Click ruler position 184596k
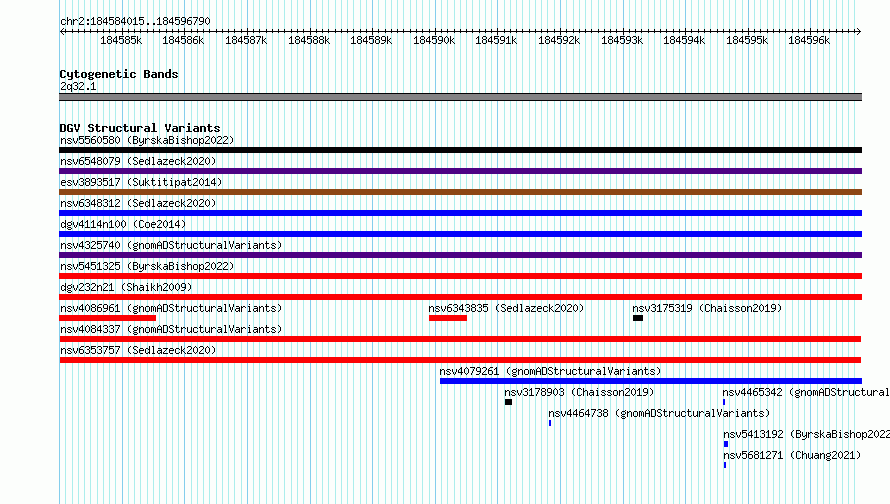Screen dimensions: 890x504 tap(809, 40)
